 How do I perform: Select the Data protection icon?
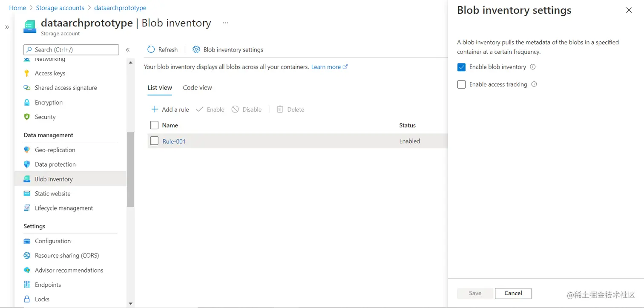pyautogui.click(x=26, y=164)
